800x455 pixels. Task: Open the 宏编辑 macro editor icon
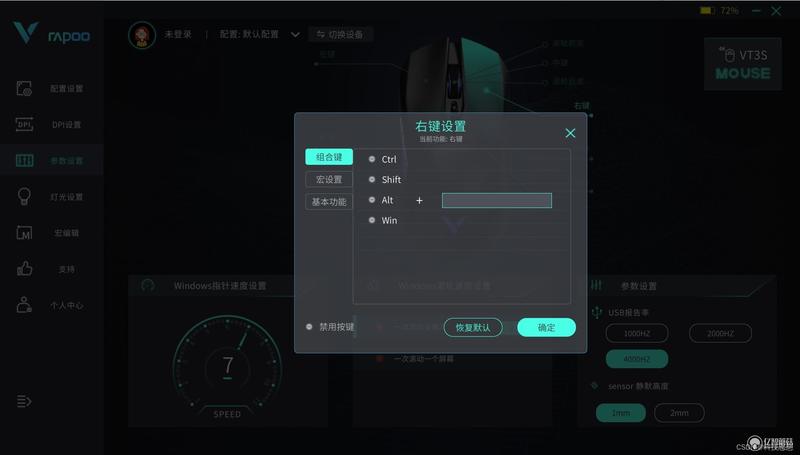coord(24,233)
